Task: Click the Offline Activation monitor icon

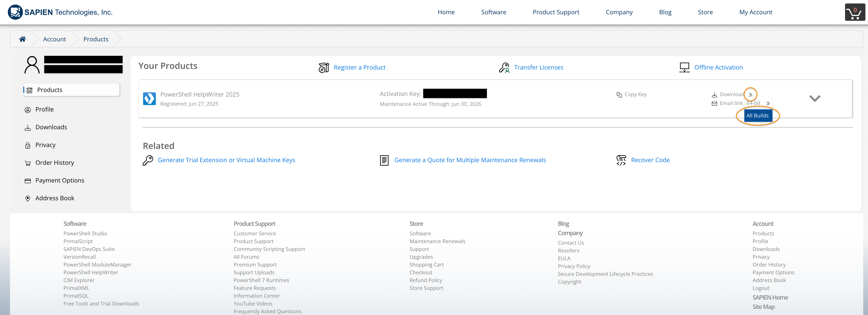Action: coord(684,67)
